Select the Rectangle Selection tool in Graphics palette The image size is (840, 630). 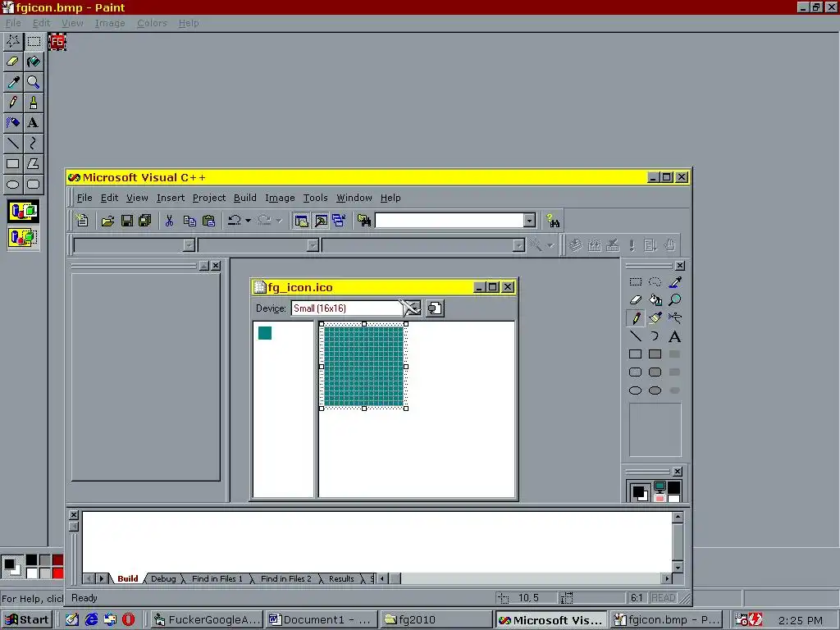pyautogui.click(x=636, y=282)
